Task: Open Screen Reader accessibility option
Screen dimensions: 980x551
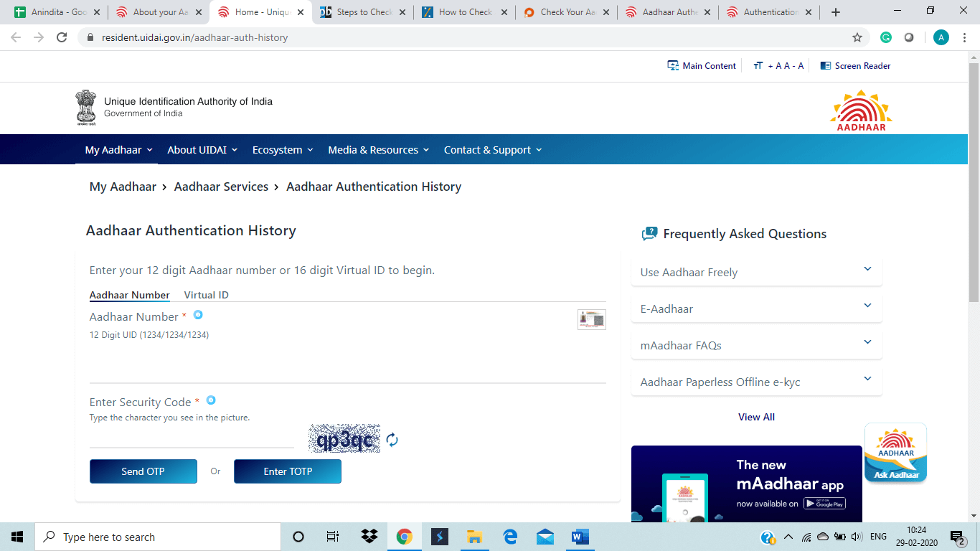Action: (855, 66)
